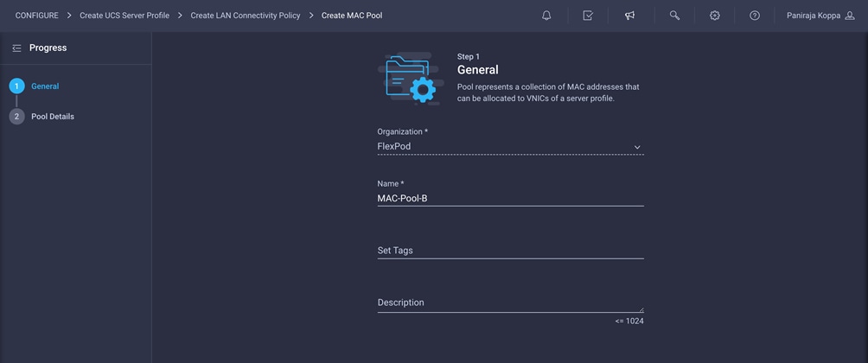The height and width of the screenshot is (363, 868).
Task: Open the settings gear icon
Action: point(715,16)
